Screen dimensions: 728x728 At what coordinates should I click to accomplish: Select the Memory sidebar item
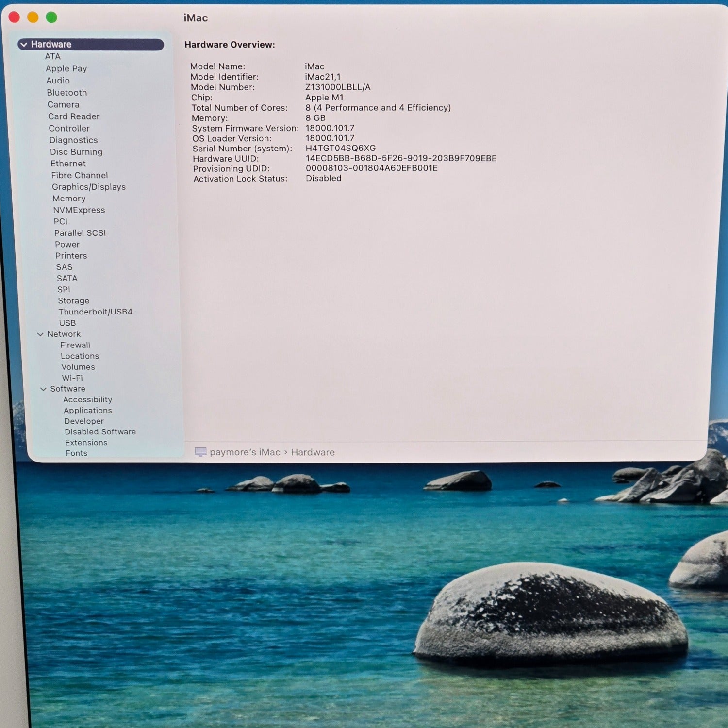click(69, 199)
